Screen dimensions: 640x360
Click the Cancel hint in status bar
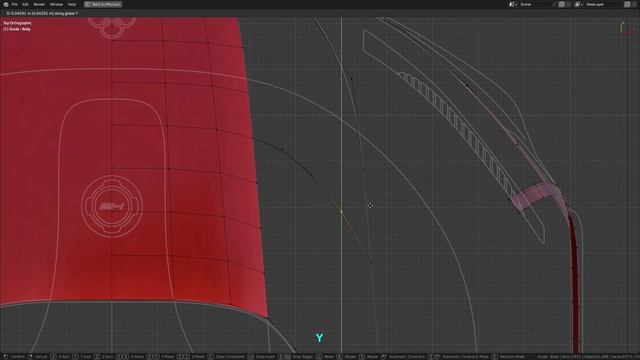[x=40, y=357]
